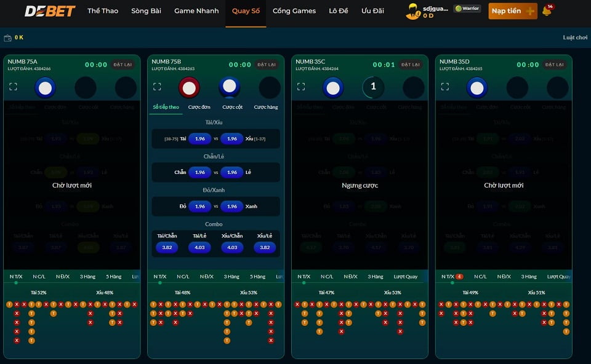Select Tài 1.96 odds in NUMB 75B
Image resolution: width=591 pixels, height=364 pixels.
[199, 139]
